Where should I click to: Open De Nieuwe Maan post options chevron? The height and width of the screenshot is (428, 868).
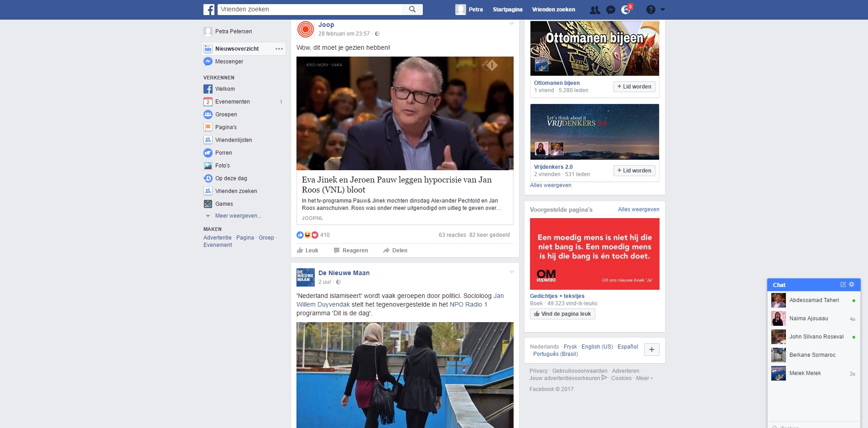click(512, 272)
